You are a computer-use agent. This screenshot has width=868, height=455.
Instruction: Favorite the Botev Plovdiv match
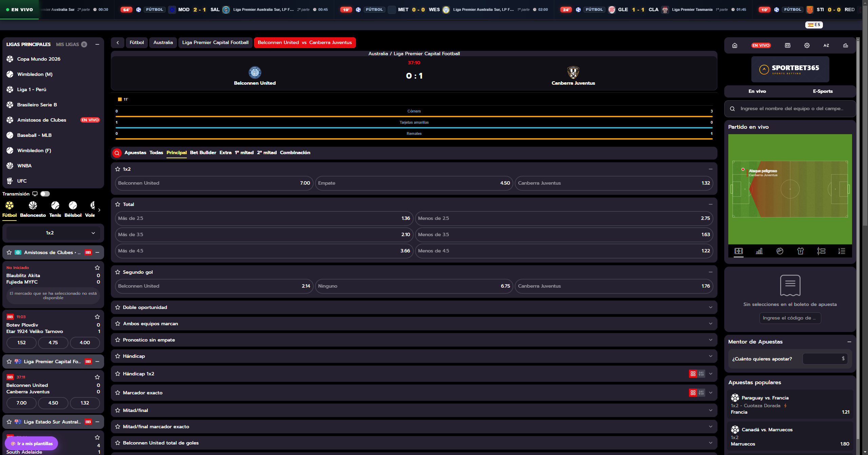point(97,317)
